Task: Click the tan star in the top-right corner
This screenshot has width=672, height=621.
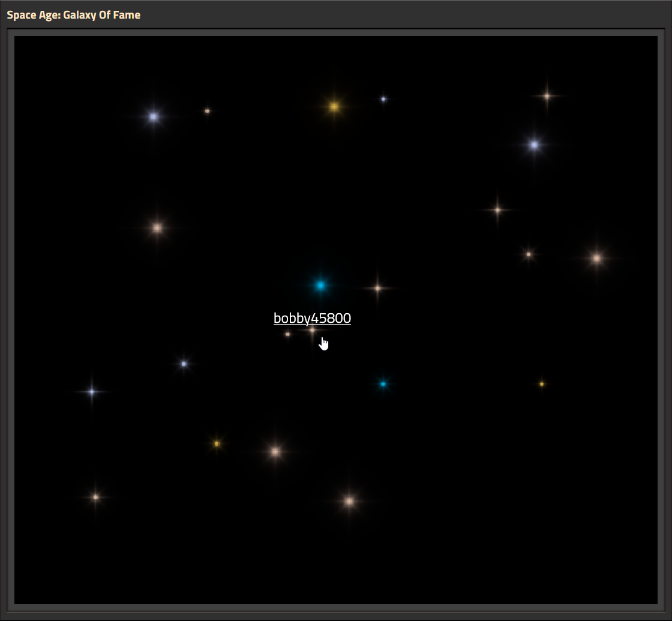Action: pyautogui.click(x=547, y=97)
